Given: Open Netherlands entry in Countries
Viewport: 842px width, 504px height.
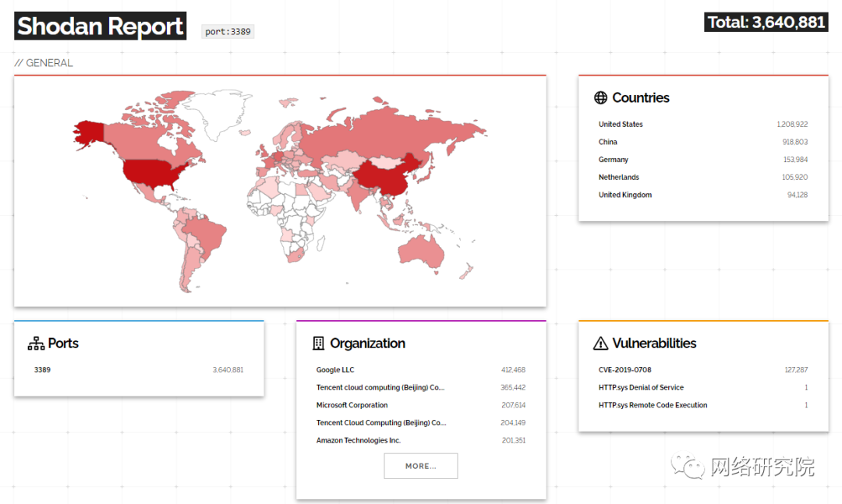Looking at the screenshot, I should click(x=619, y=178).
